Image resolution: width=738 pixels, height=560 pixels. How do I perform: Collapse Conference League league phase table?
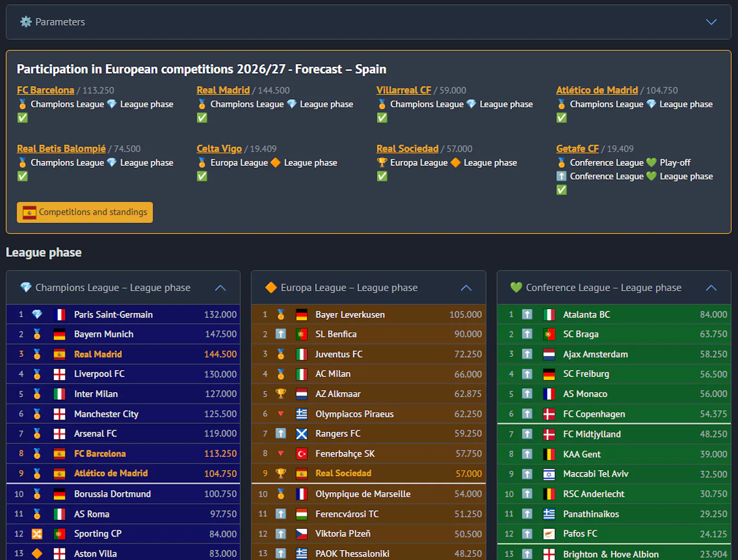711,288
